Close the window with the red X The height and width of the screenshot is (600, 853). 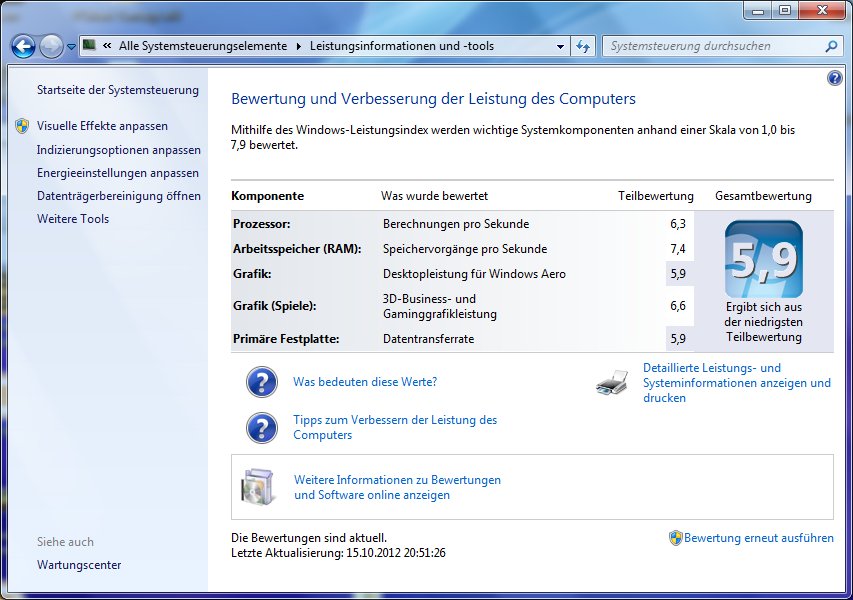[x=823, y=10]
